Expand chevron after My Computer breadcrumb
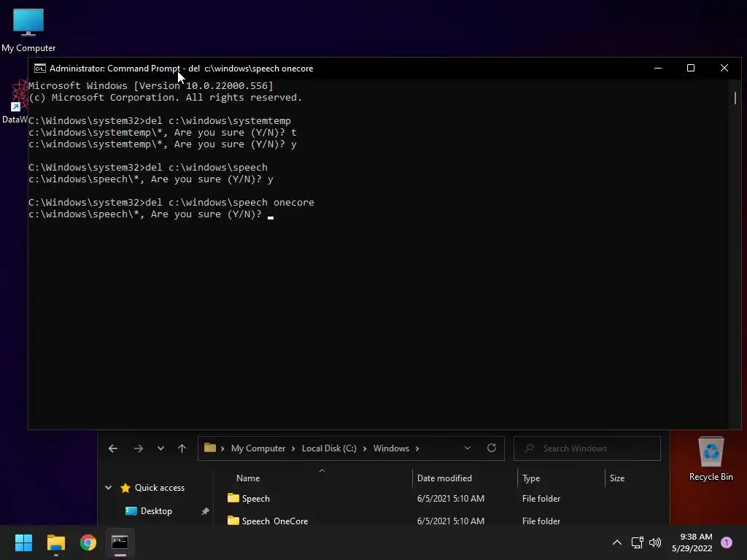Viewport: 747px width, 560px height. tap(293, 448)
